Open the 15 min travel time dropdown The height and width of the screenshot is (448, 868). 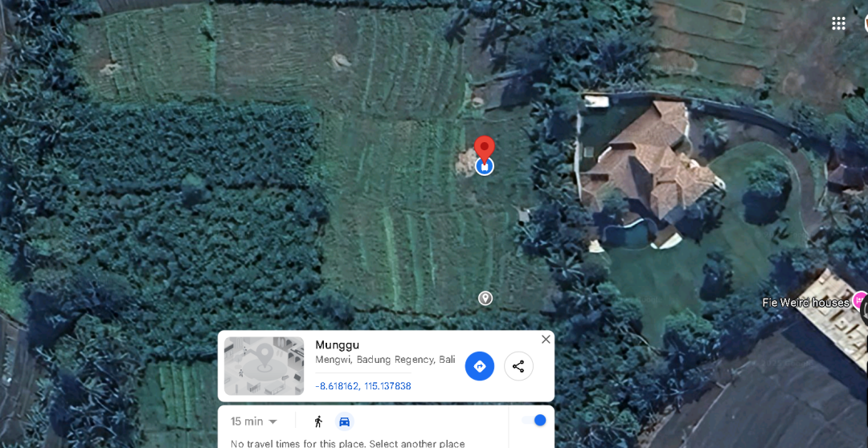pyautogui.click(x=253, y=422)
